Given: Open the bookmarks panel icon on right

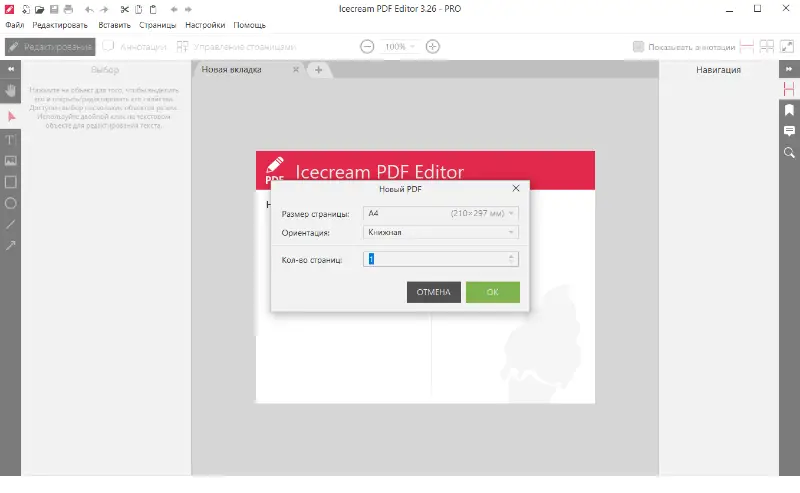Looking at the screenshot, I should coord(789,110).
